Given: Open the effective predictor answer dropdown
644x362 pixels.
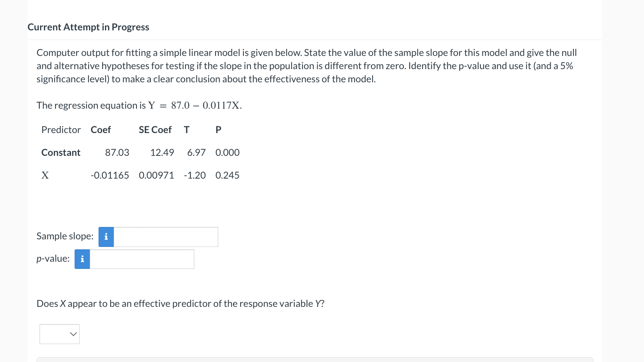Looking at the screenshot, I should point(60,334).
